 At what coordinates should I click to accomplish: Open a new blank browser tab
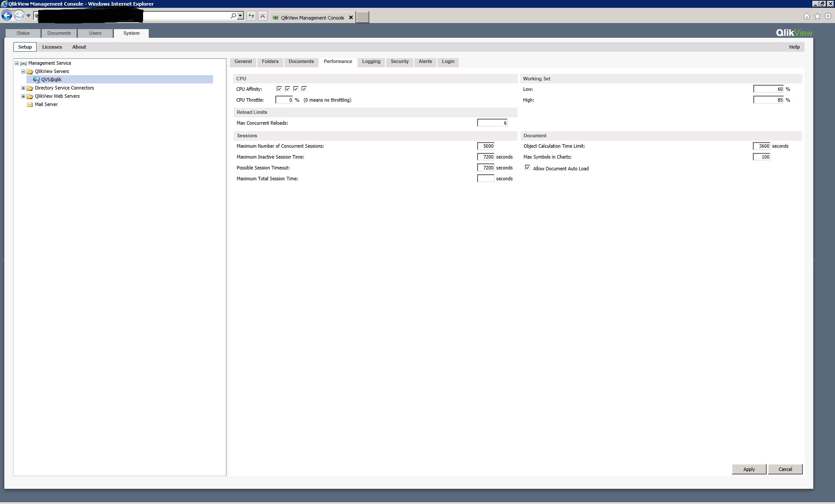pos(363,17)
